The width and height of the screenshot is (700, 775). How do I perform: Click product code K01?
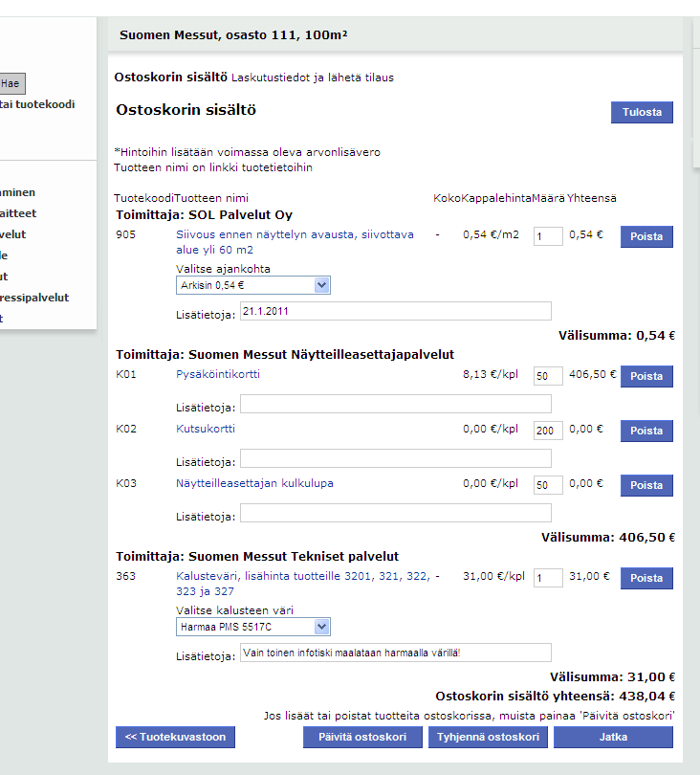click(x=126, y=374)
